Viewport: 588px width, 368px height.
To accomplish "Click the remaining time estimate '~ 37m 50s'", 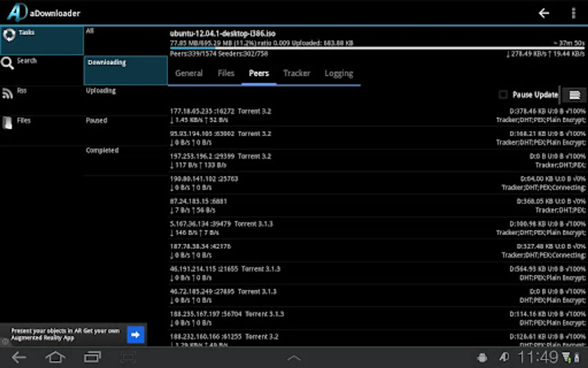I will pos(569,43).
